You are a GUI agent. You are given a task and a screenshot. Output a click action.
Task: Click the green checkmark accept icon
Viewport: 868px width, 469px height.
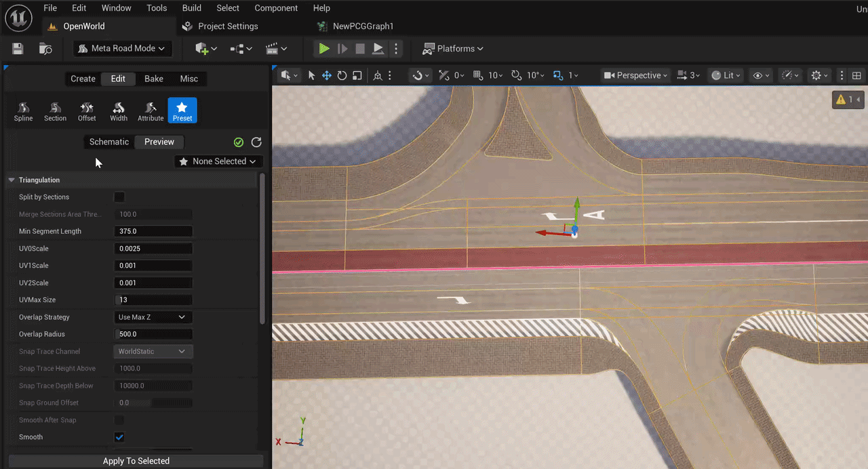point(239,142)
